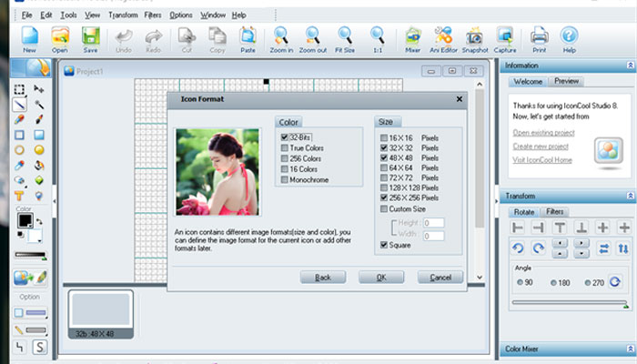Click the Paste toolbar icon
The image size is (637, 364).
coord(248,39)
